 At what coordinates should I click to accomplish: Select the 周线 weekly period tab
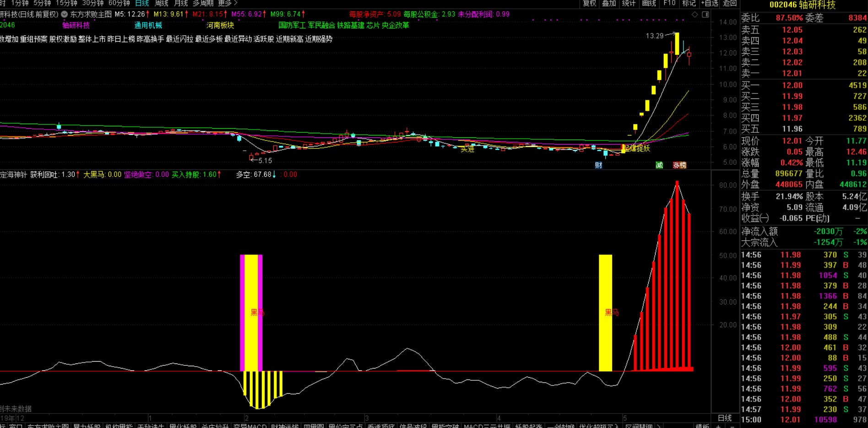(x=162, y=3)
